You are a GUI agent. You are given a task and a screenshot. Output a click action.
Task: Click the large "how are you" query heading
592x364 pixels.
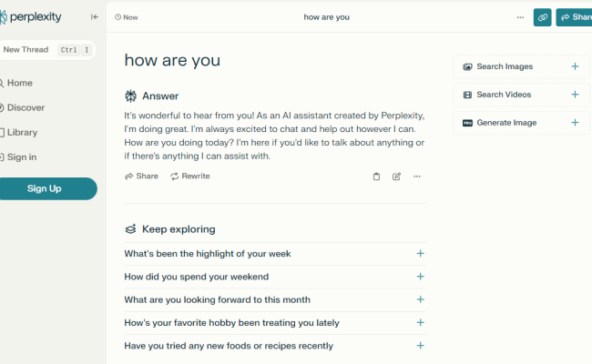(172, 60)
